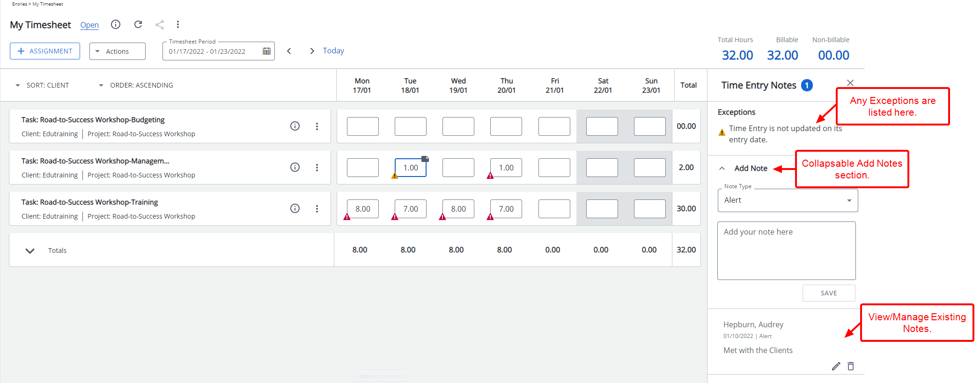Open the Order: Ascending dropdown
980x383 pixels.
coord(136,85)
